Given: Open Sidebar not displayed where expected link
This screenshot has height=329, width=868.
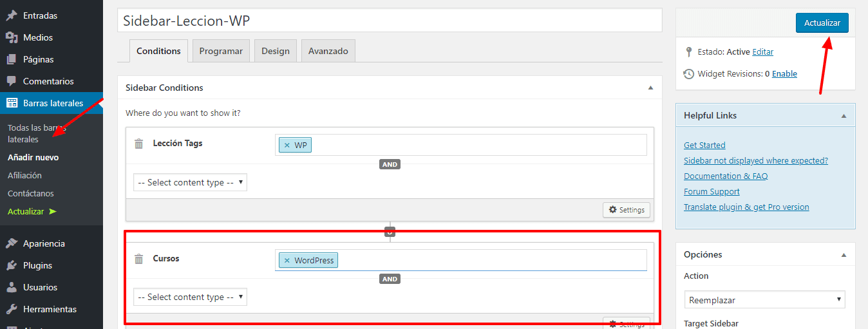Looking at the screenshot, I should [756, 161].
